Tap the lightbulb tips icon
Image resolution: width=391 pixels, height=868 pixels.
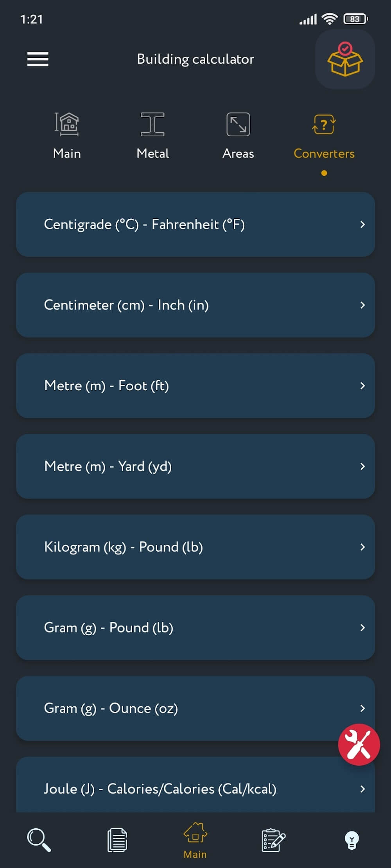pos(352,840)
